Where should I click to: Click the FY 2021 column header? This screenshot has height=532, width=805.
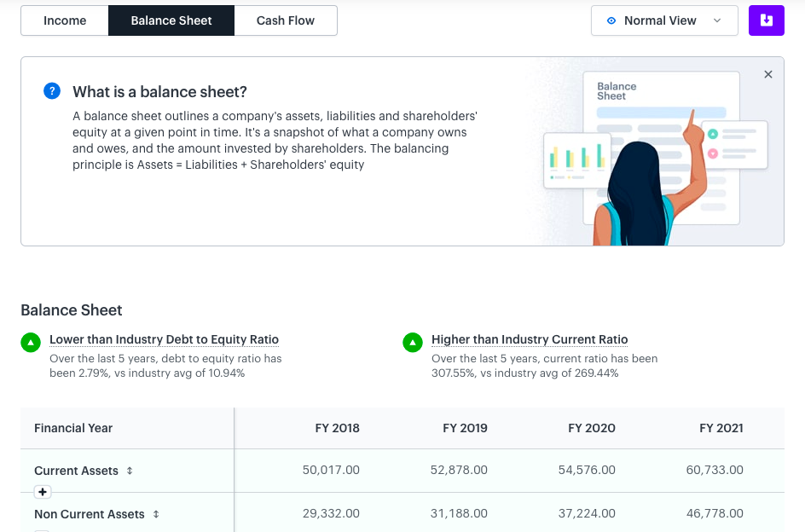[721, 428]
